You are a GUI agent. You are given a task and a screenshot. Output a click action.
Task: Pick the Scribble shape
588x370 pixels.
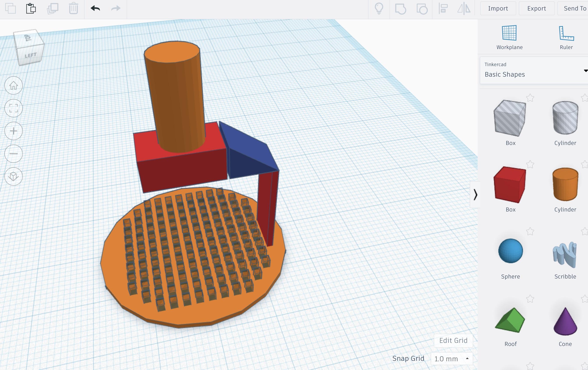pos(565,255)
